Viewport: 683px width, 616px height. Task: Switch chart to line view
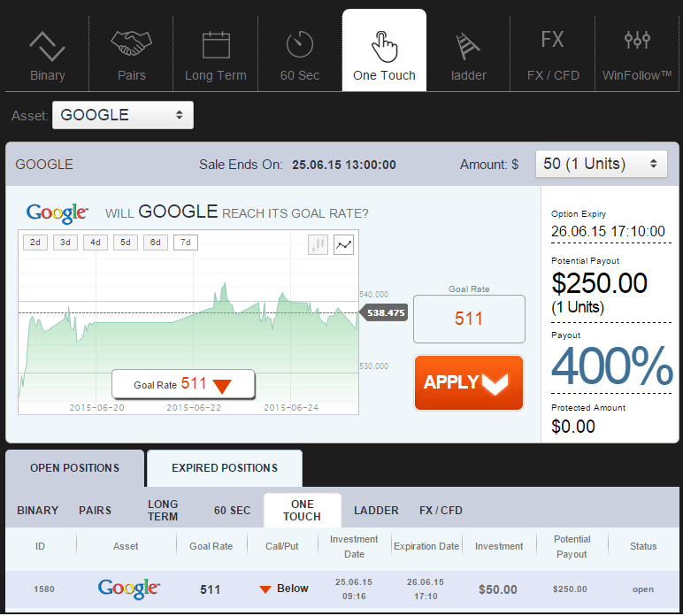click(343, 244)
